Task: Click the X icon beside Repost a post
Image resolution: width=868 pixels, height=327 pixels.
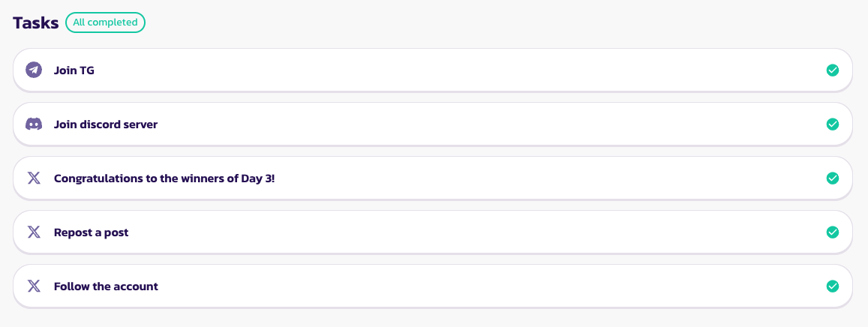Action: 33,232
